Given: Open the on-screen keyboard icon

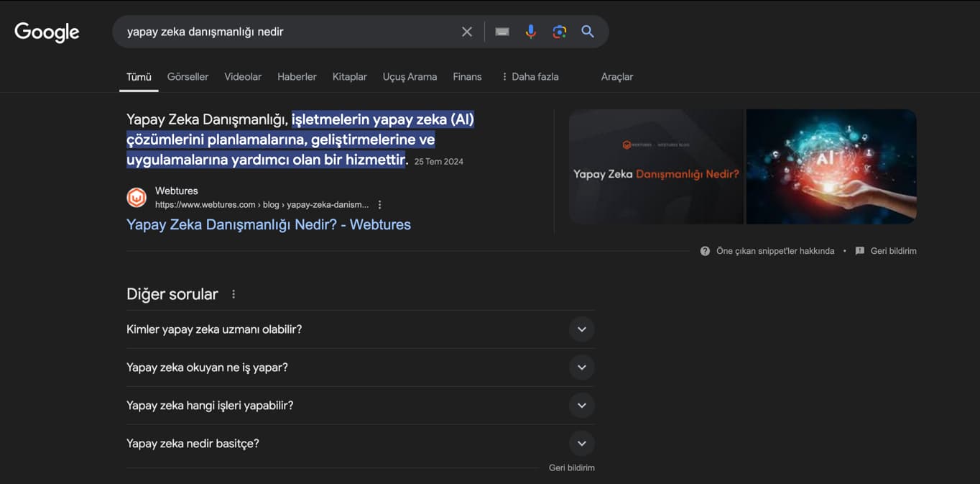Looking at the screenshot, I should pyautogui.click(x=502, y=32).
